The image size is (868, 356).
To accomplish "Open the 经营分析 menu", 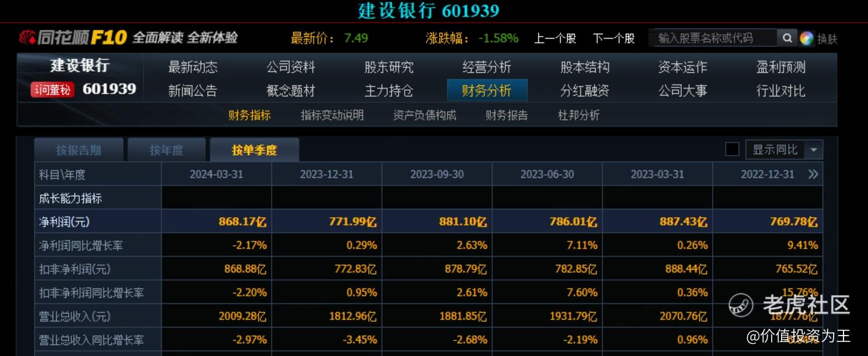I will [487, 67].
